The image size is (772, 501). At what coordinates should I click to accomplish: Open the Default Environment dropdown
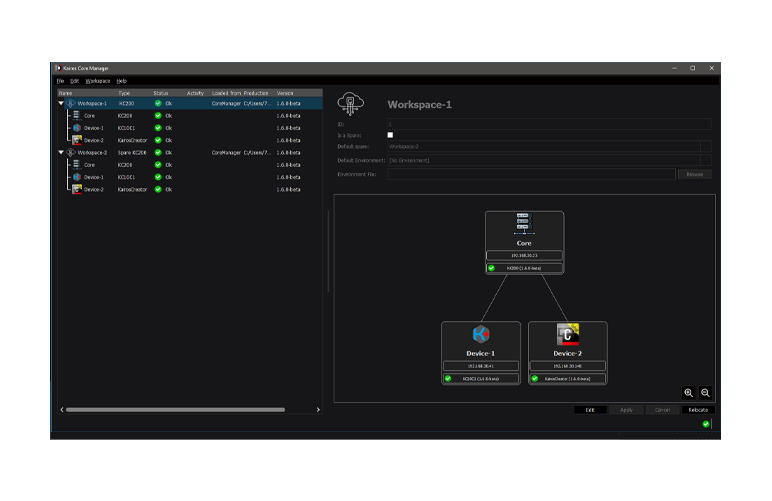(706, 160)
